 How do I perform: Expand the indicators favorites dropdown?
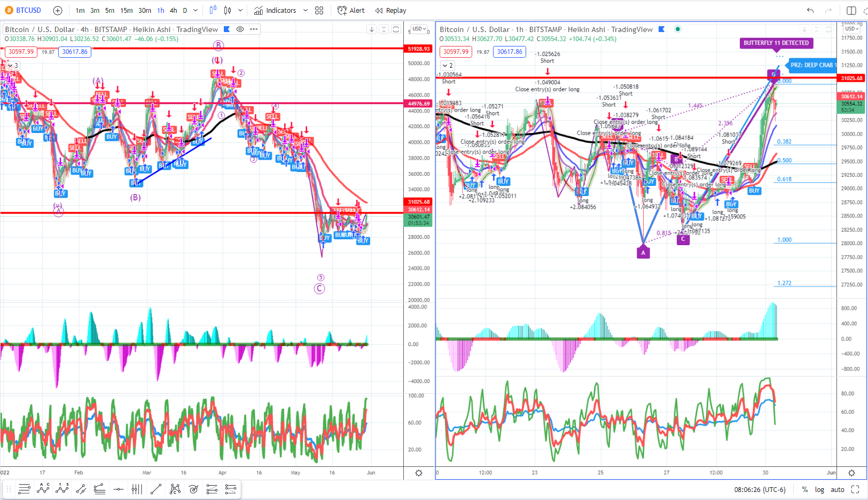306,10
